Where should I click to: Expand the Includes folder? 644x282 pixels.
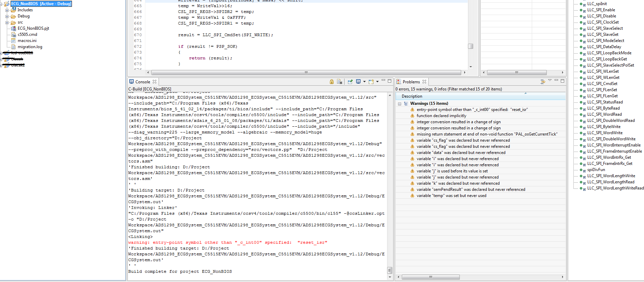click(7, 10)
